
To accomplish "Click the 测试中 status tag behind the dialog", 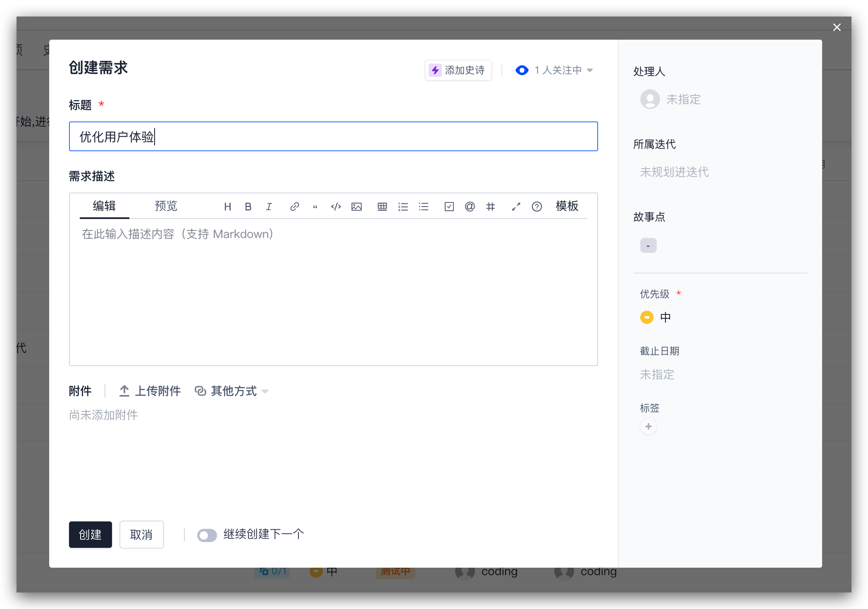I will point(396,572).
